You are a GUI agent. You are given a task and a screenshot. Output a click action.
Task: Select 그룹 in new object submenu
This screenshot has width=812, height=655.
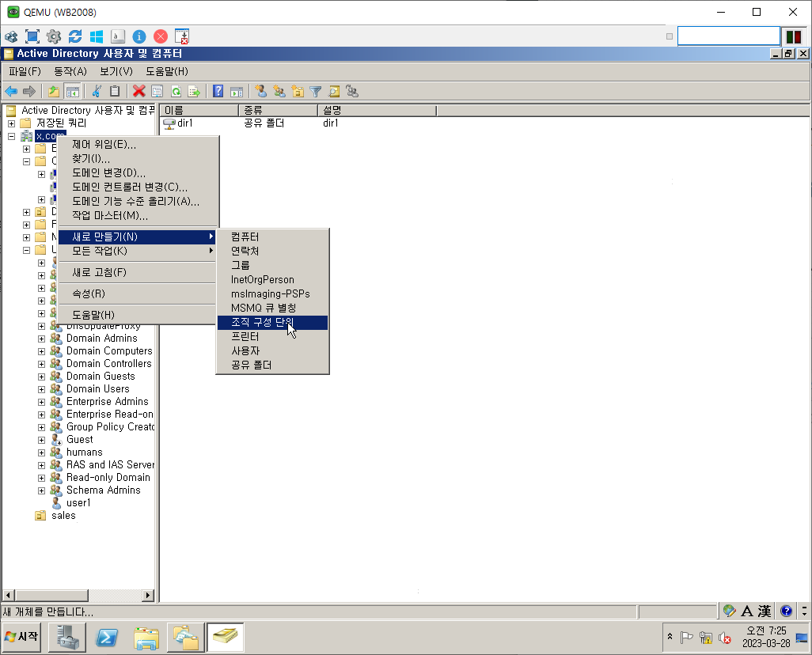(x=272, y=265)
